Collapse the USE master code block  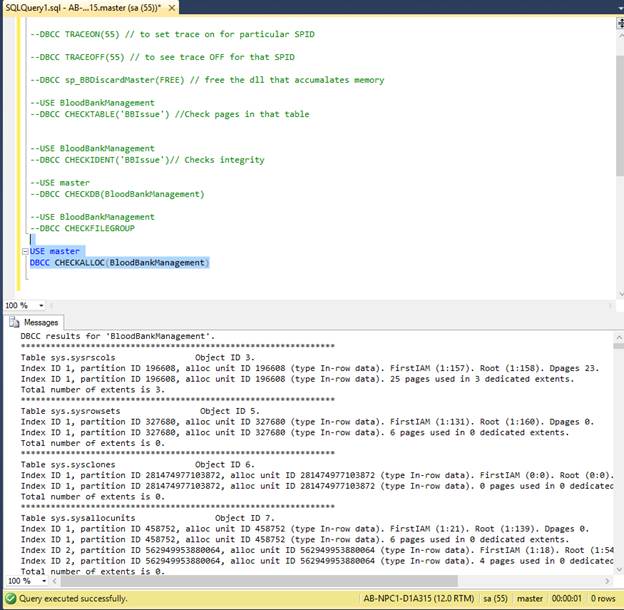(25, 251)
